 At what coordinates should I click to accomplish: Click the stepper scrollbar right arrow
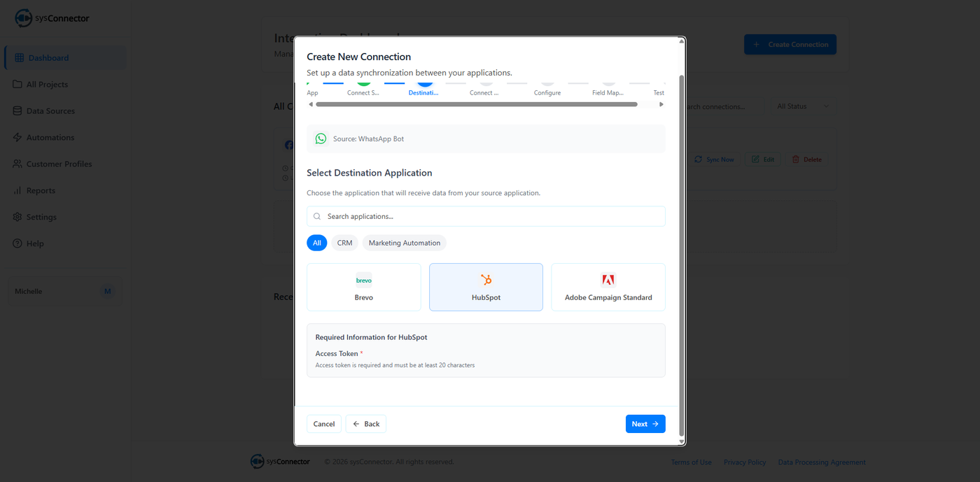coord(661,104)
